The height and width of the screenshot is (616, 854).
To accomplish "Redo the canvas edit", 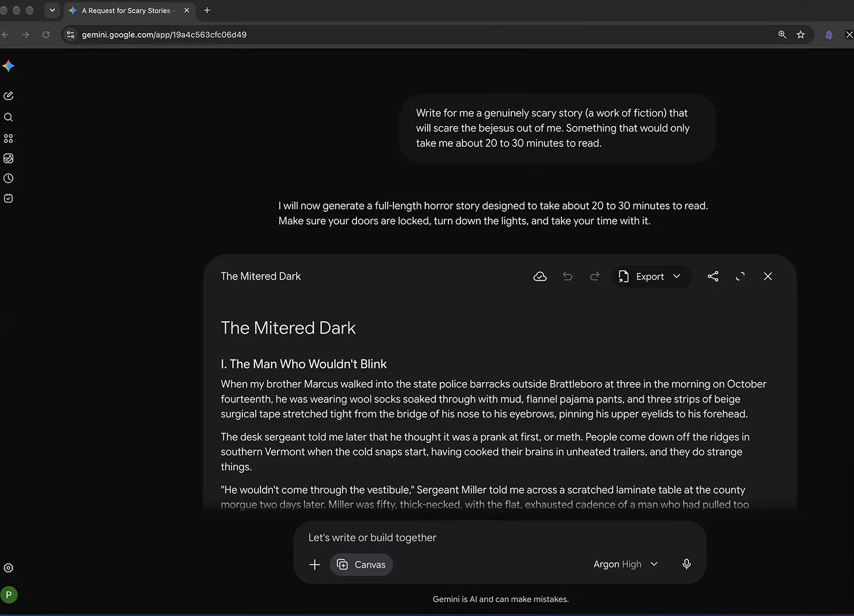I will click(595, 277).
